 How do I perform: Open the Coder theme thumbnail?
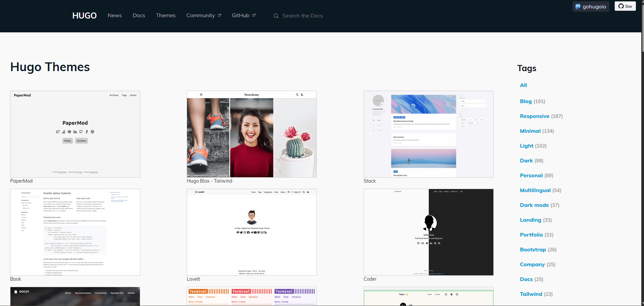[429, 232]
